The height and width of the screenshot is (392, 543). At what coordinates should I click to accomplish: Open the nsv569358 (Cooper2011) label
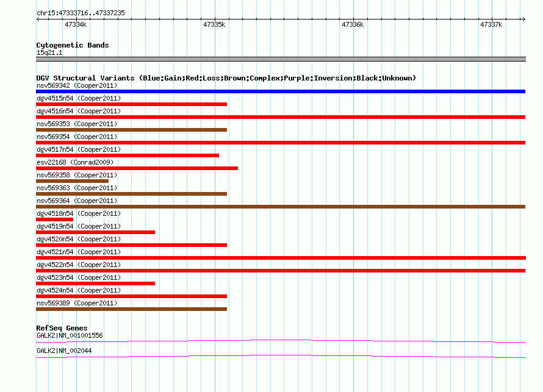[77, 175]
